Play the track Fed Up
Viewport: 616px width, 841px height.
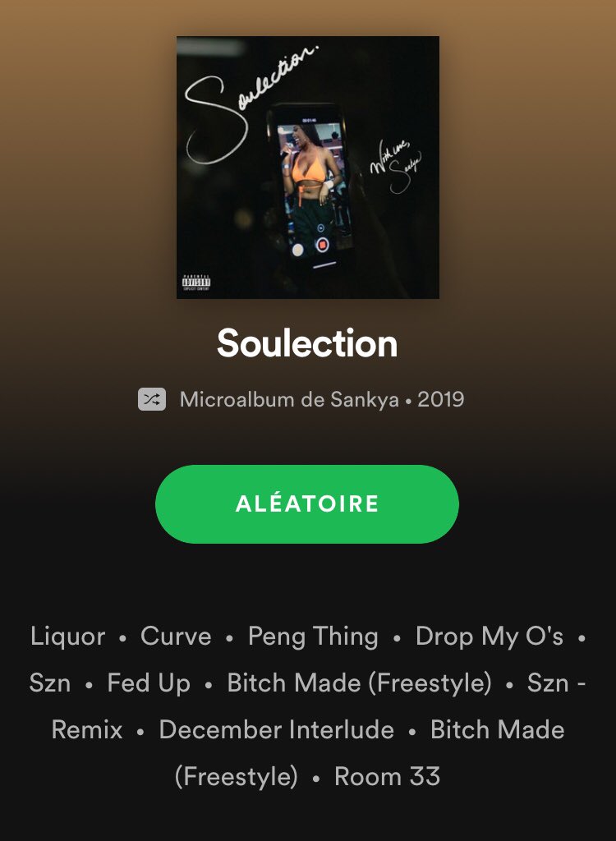[x=149, y=683]
